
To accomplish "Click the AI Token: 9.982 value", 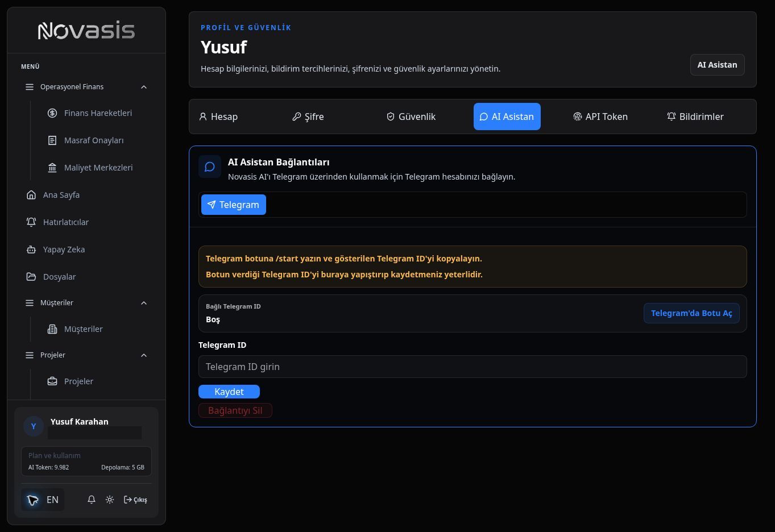I will click(49, 467).
